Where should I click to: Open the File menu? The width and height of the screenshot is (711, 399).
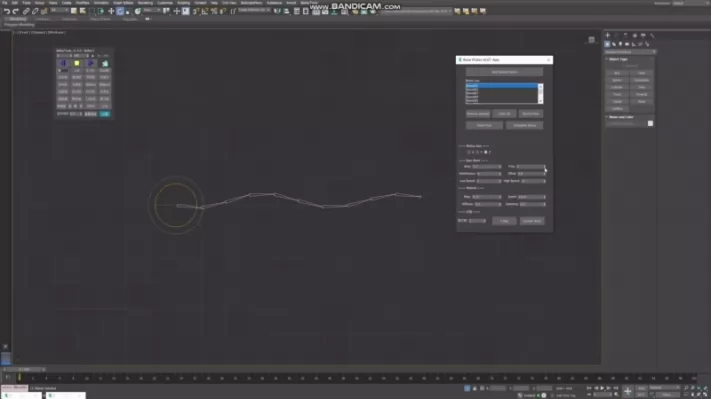[x=5, y=3]
